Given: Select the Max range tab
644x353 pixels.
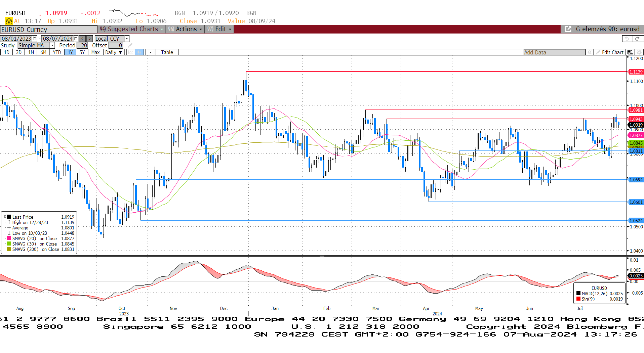Looking at the screenshot, I should (95, 52).
